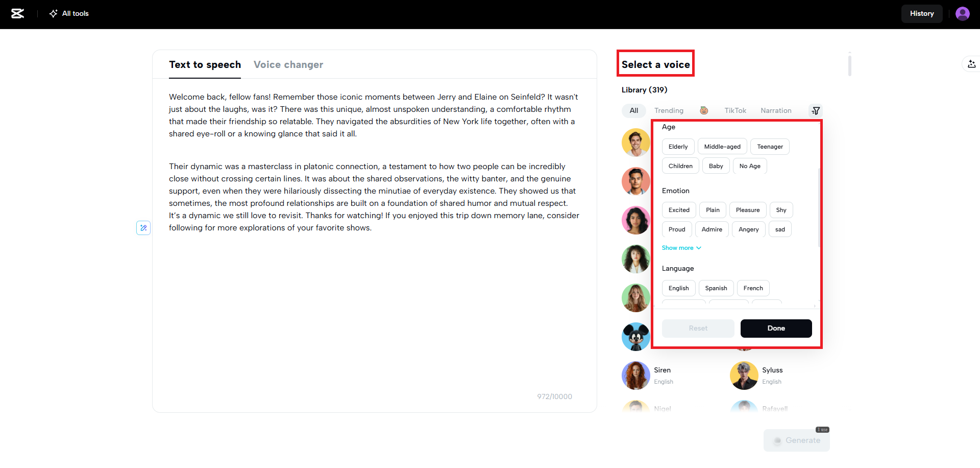Toggle the Spanish language filter
Viewport: 980px width, 468px height.
(716, 288)
